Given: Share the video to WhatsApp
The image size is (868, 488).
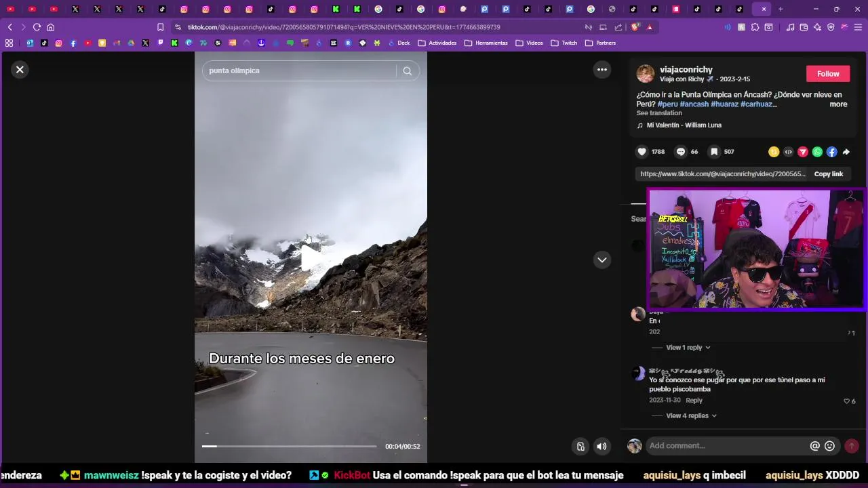Looking at the screenshot, I should point(817,152).
